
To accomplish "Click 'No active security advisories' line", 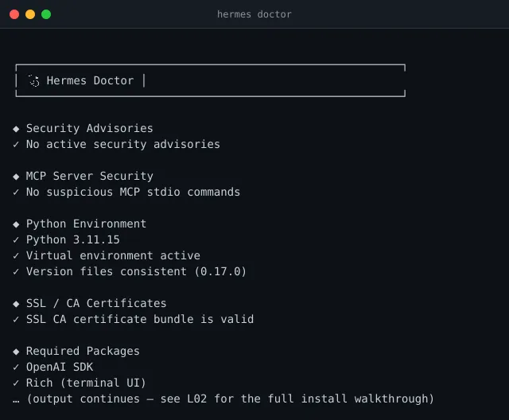I will point(123,145).
